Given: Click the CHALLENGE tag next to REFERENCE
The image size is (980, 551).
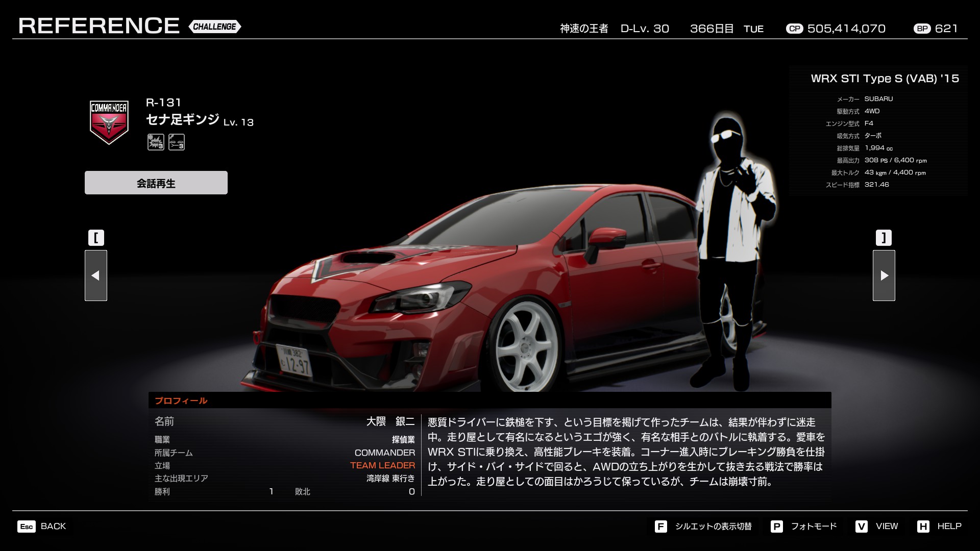Looking at the screenshot, I should [214, 27].
